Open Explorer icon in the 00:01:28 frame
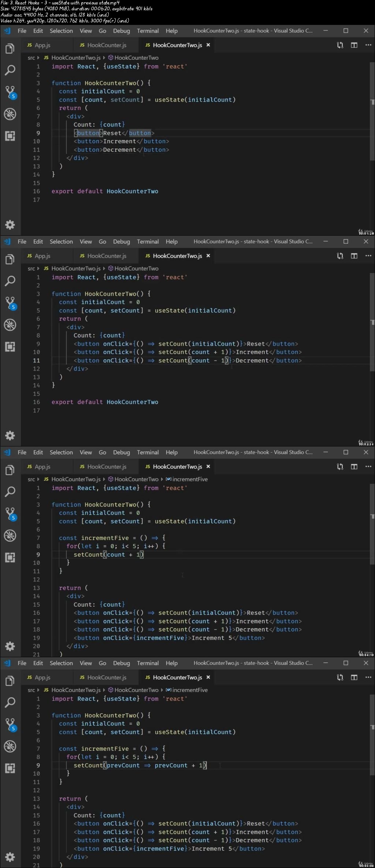 click(10, 49)
